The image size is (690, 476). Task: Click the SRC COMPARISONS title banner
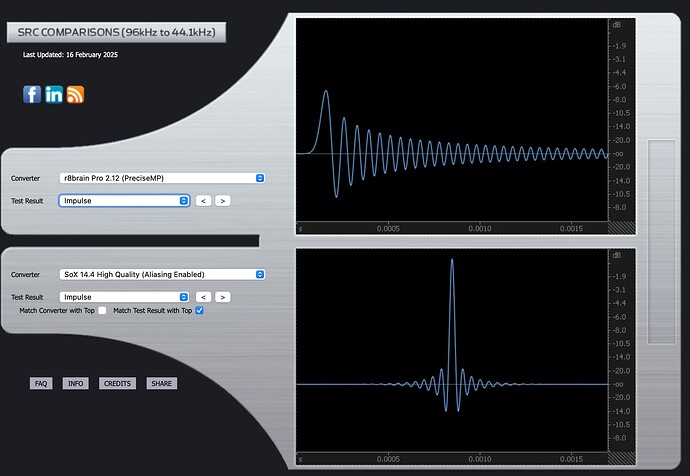(x=117, y=33)
